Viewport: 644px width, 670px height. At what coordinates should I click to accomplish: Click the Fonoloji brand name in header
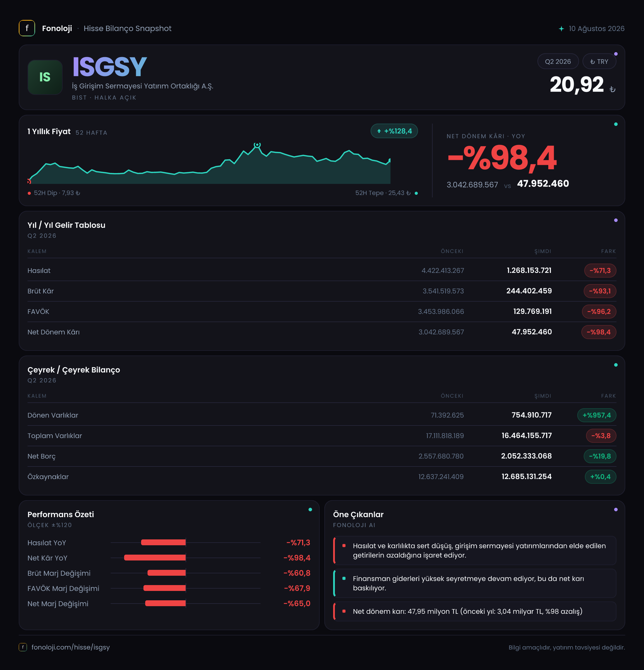[57, 28]
